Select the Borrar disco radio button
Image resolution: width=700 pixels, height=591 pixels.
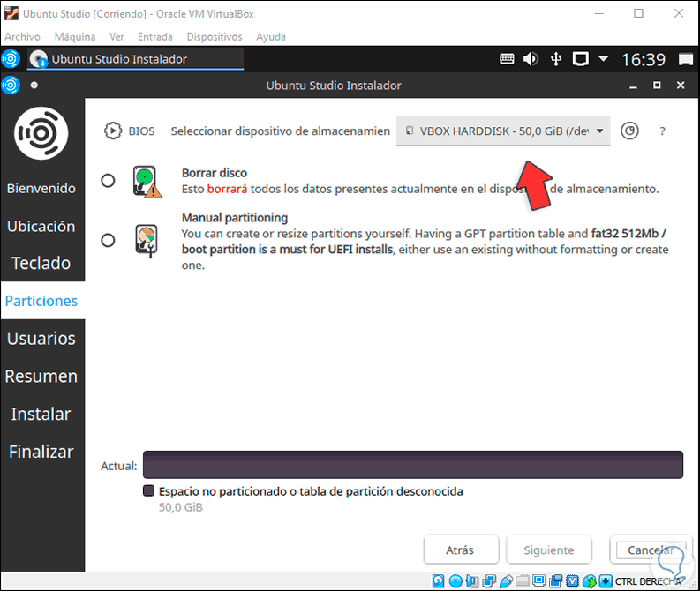point(108,181)
